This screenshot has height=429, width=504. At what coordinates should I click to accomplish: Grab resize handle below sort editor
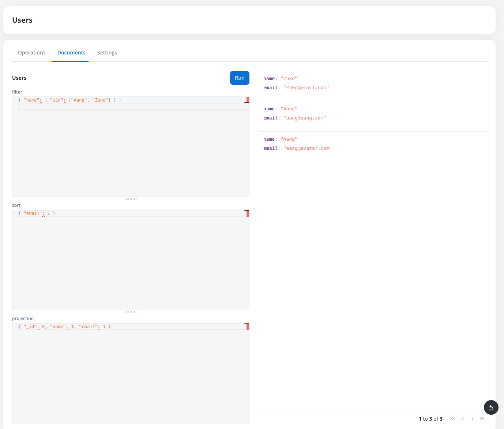click(x=131, y=312)
